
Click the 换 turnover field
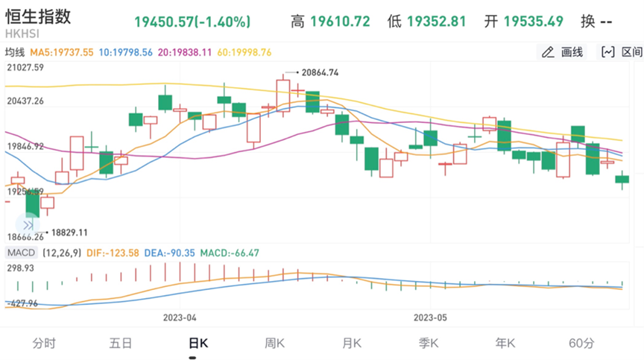(x=596, y=22)
